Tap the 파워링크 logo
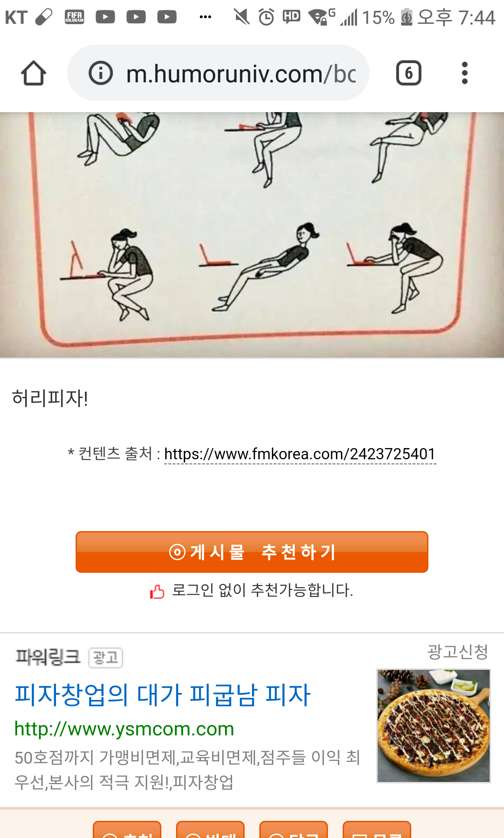The image size is (504, 838). pos(48,657)
